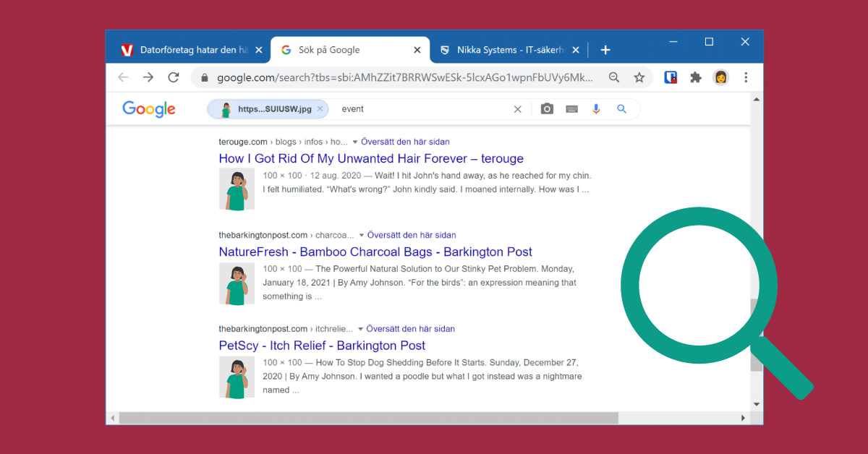Go to the Google logo homepage

click(149, 109)
